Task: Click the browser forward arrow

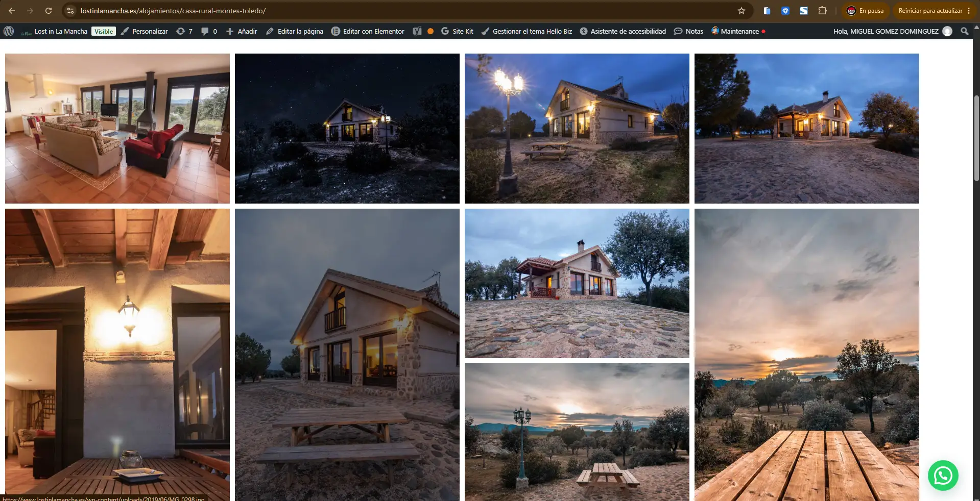Action: click(30, 11)
